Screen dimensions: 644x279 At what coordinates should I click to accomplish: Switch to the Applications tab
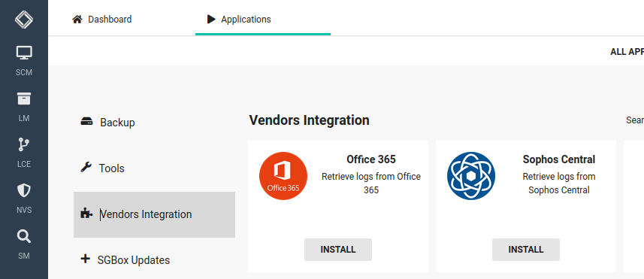coord(263,20)
